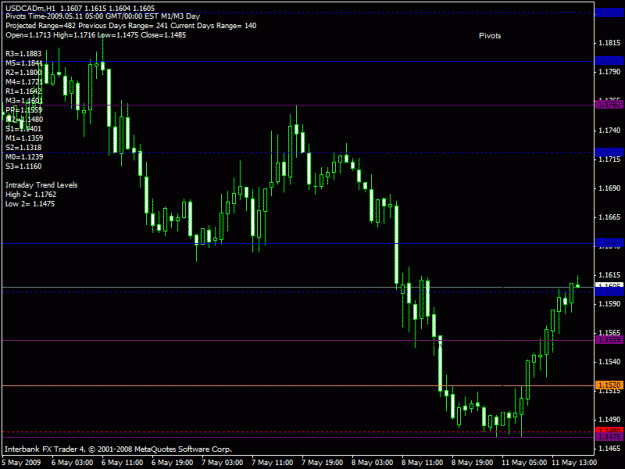Select the 'Open=1.1713 High=1.1716' OHLC line

click(x=96, y=35)
